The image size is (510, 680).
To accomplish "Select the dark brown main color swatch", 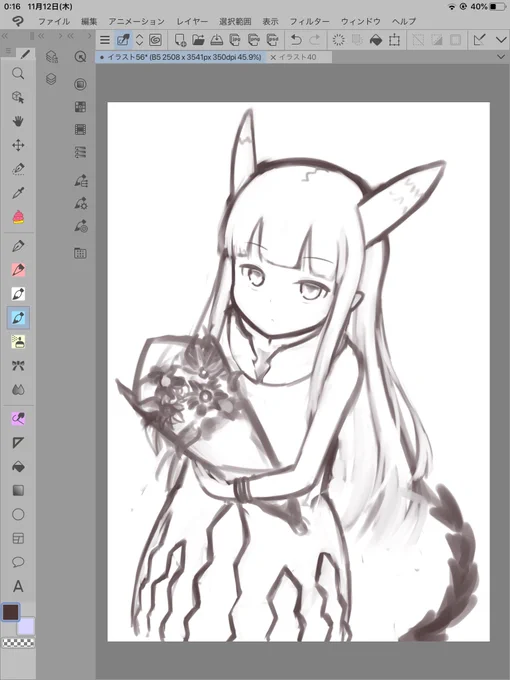I will (x=10, y=612).
